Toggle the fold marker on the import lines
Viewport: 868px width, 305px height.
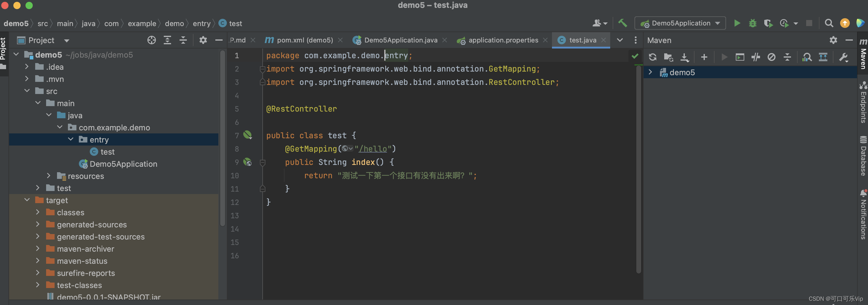[262, 69]
